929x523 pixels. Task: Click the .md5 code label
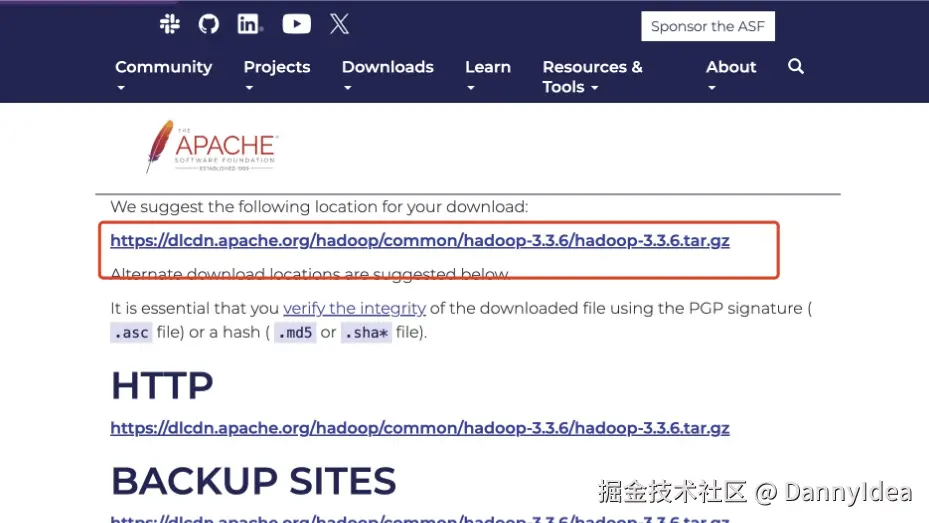click(295, 333)
